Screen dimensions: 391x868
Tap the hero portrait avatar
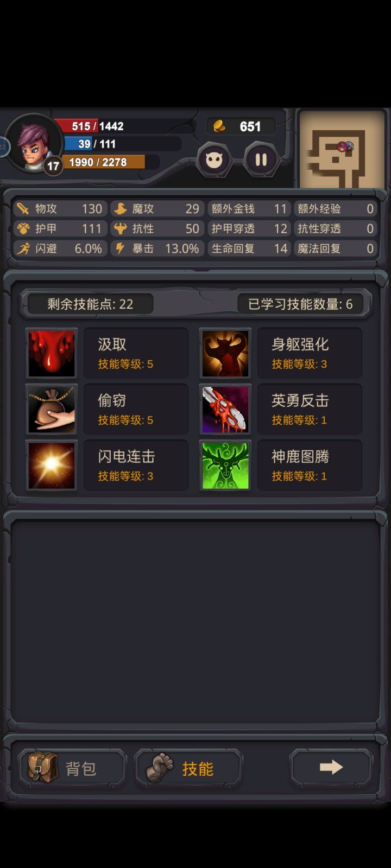[35, 143]
